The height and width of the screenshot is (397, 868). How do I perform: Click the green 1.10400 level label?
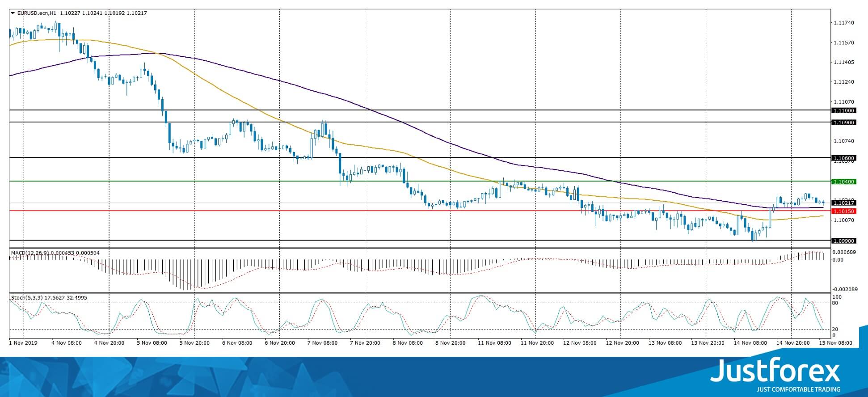tap(843, 182)
